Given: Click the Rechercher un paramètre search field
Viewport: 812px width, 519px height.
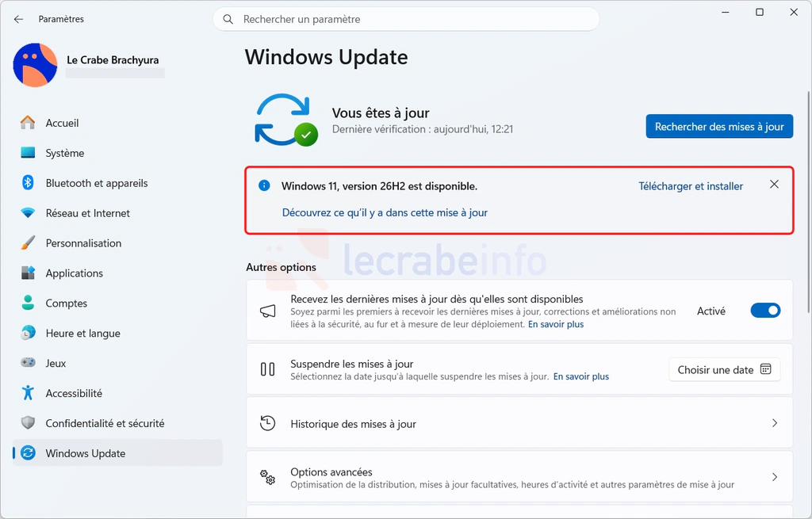Looking at the screenshot, I should point(407,19).
